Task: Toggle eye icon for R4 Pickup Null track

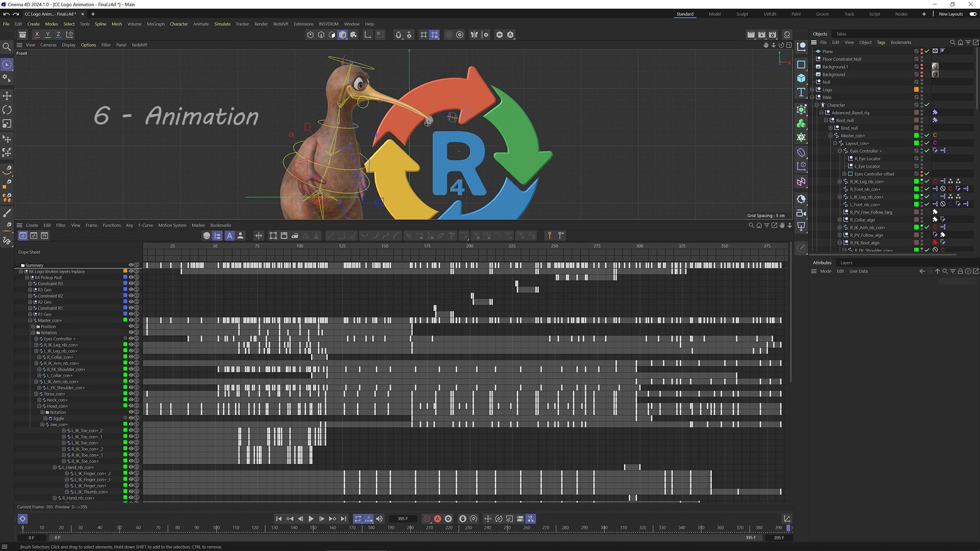Action: [131, 278]
